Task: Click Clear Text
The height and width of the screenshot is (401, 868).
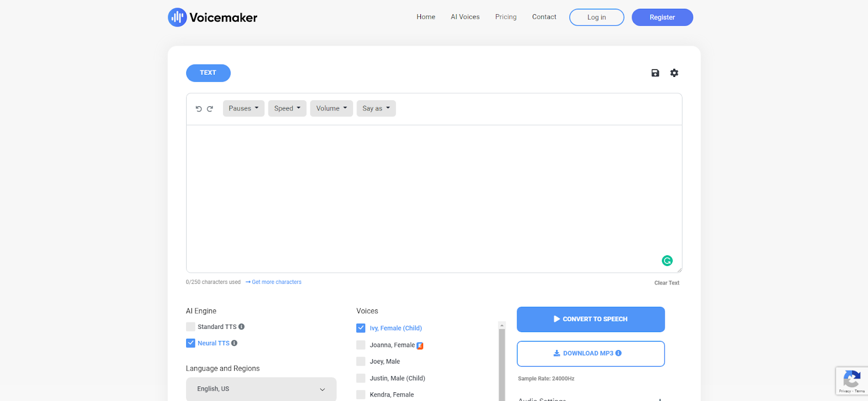Action: coord(667,283)
